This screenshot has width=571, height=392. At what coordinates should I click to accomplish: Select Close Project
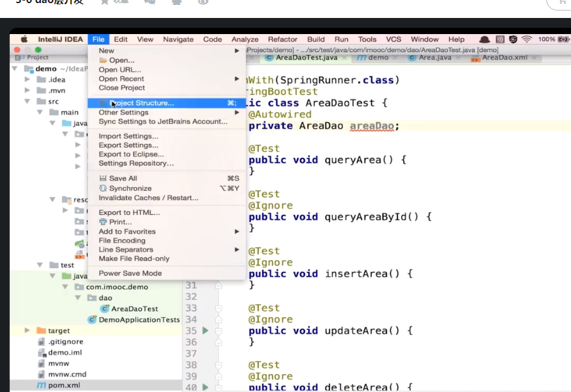coord(167,88)
